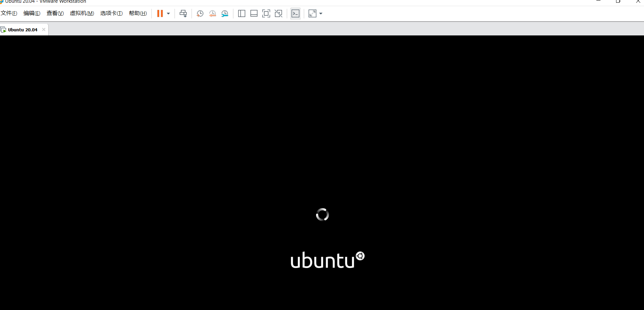Click the stretch guest display icon

pos(312,14)
